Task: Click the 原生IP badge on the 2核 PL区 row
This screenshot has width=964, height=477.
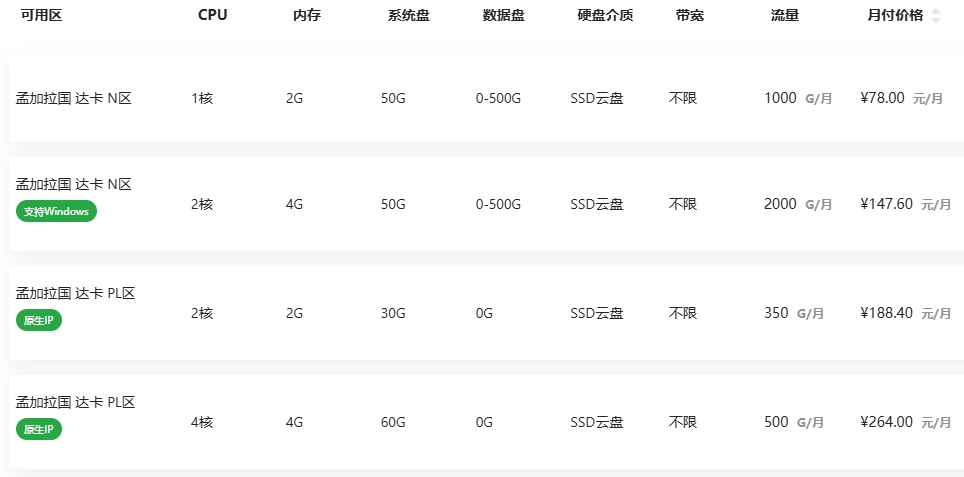Action: pos(39,320)
